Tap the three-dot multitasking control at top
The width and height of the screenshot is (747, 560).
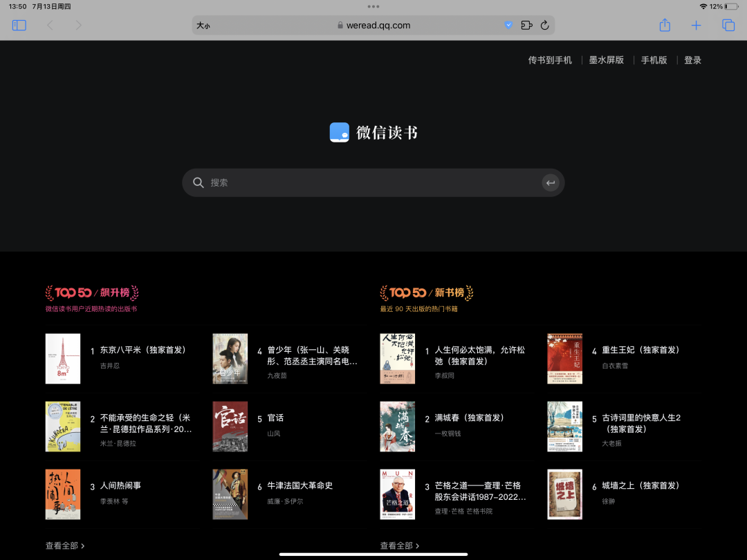tap(373, 7)
